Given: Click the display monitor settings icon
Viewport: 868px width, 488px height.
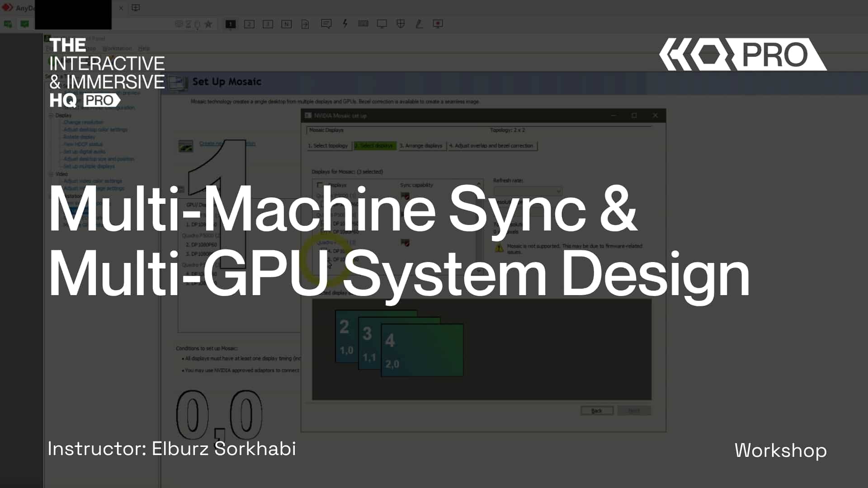Looking at the screenshot, I should pos(382,24).
